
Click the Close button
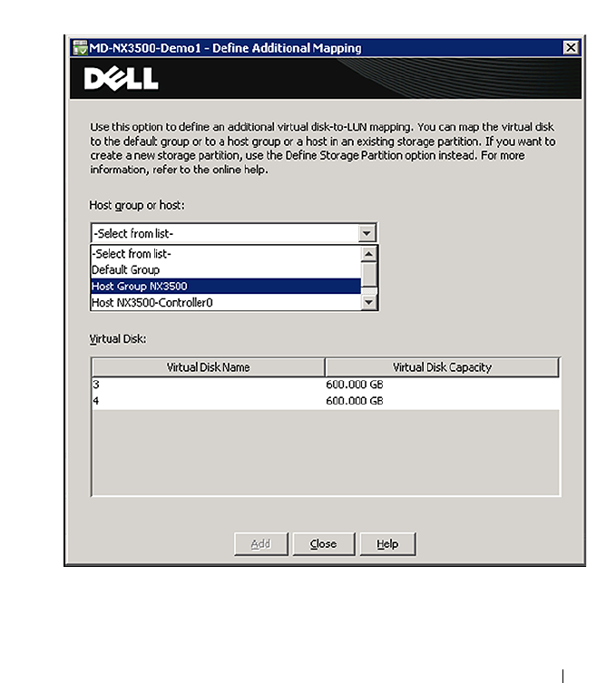324,543
